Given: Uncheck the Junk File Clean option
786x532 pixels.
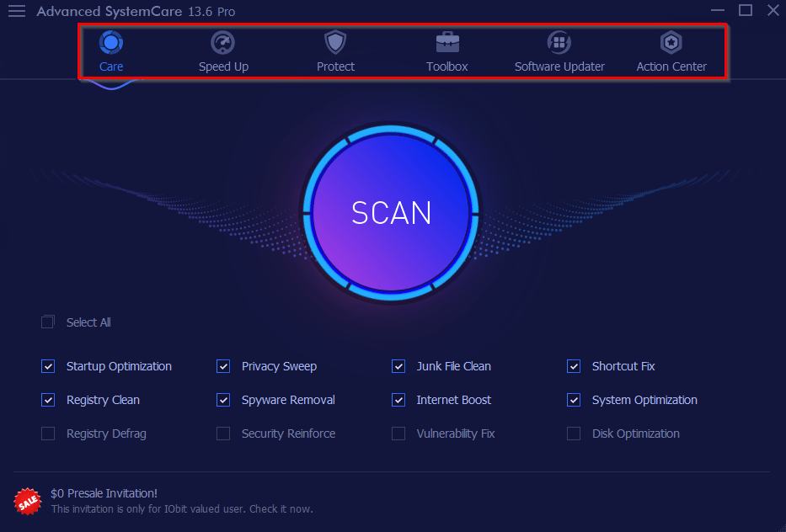Looking at the screenshot, I should (x=398, y=366).
